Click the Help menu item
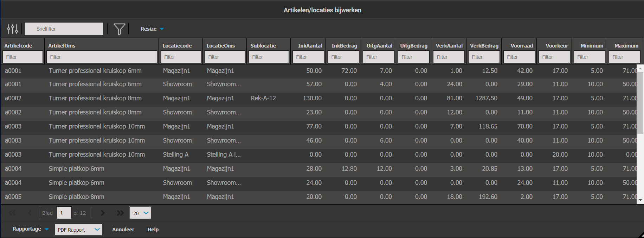Image resolution: width=644 pixels, height=238 pixels. click(x=153, y=230)
